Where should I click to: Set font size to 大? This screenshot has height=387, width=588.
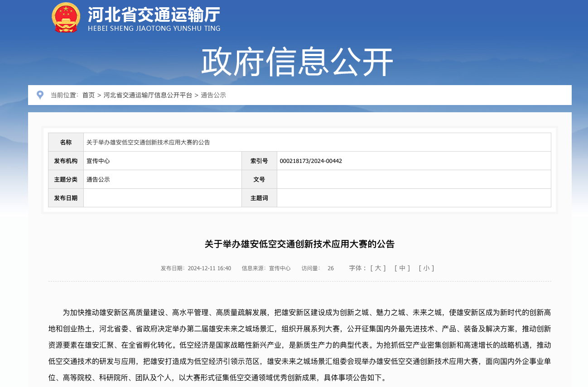[x=378, y=268]
